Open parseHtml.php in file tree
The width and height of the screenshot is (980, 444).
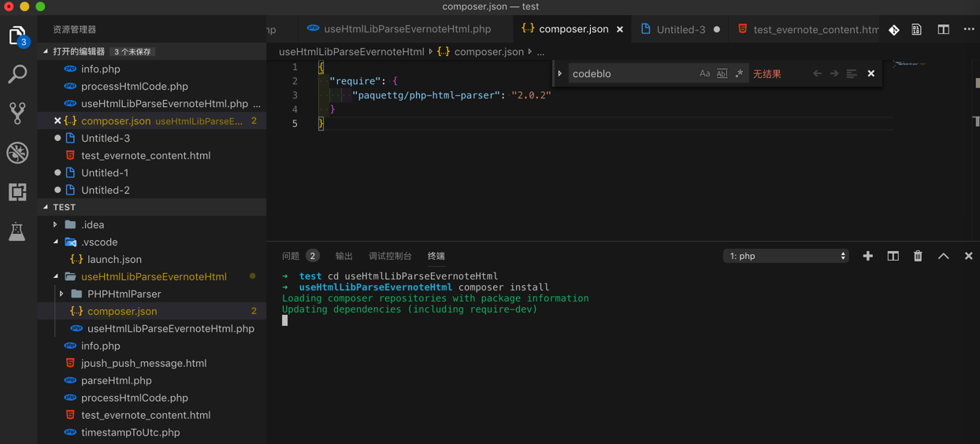tap(116, 380)
